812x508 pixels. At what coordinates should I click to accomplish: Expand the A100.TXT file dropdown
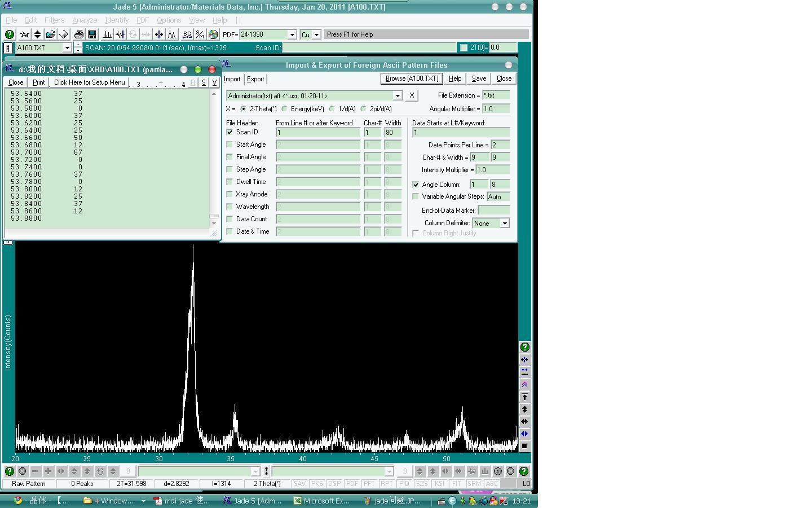click(x=67, y=48)
